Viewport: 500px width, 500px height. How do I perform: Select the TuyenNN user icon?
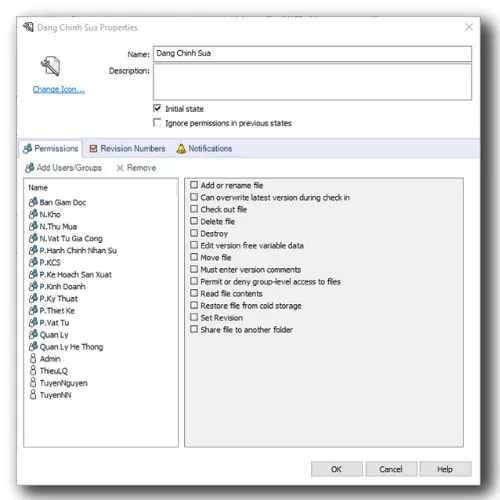tap(33, 395)
